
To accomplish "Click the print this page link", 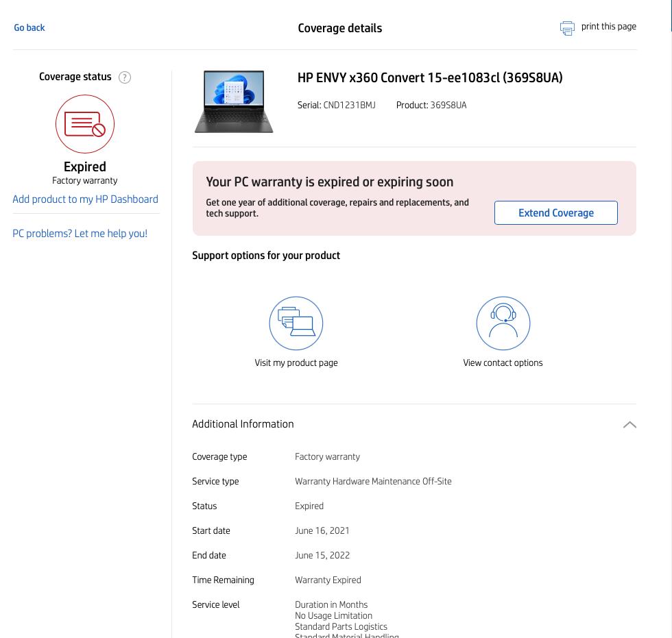I will [x=609, y=27].
